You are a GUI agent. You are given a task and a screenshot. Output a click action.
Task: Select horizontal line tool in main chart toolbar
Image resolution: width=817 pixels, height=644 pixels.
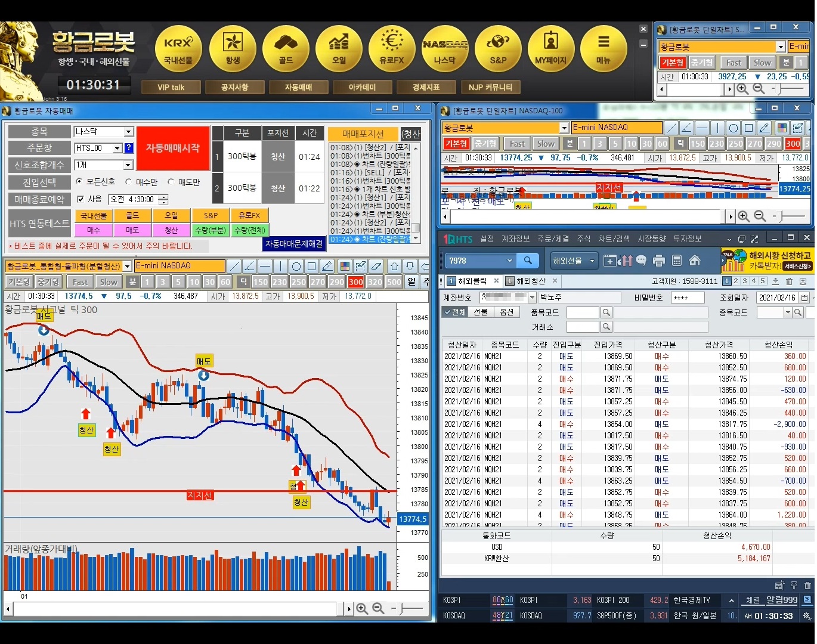point(265,266)
